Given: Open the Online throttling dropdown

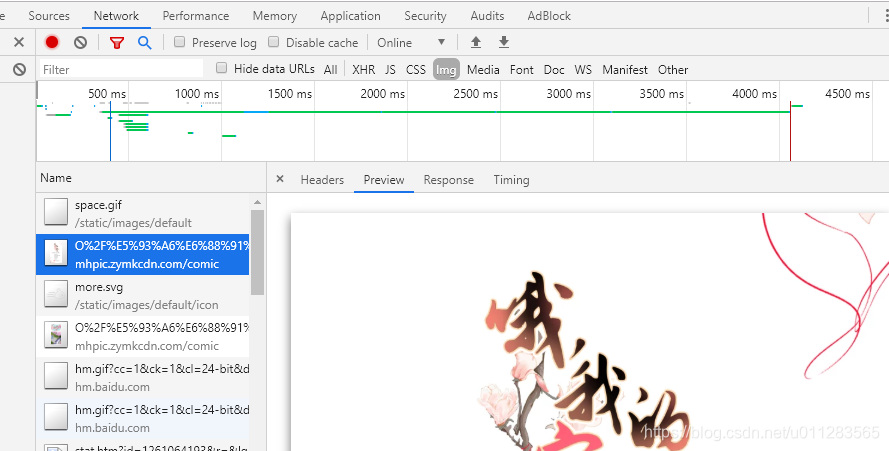Looking at the screenshot, I should pyautogui.click(x=411, y=43).
